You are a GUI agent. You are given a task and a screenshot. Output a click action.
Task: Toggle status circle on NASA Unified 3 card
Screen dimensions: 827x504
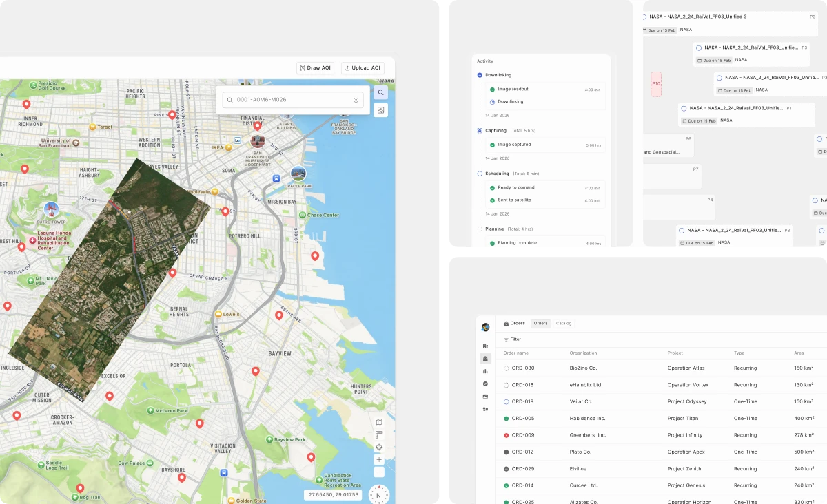[x=644, y=17]
